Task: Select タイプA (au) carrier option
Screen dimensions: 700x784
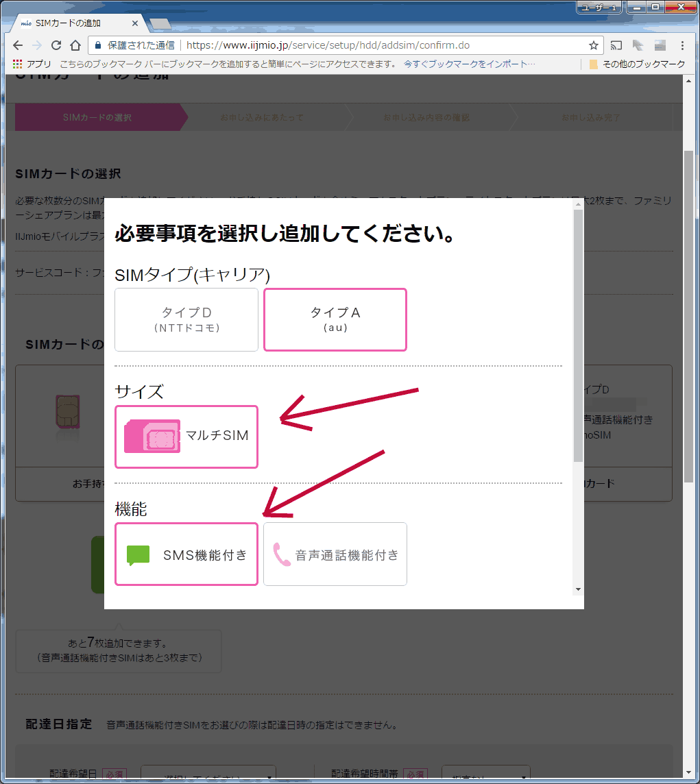Action: pos(335,319)
